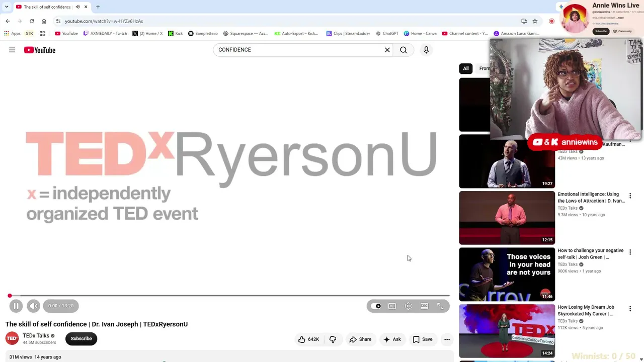Clear the CONFIDENCE search text
This screenshot has height=362, width=644.
click(387, 50)
